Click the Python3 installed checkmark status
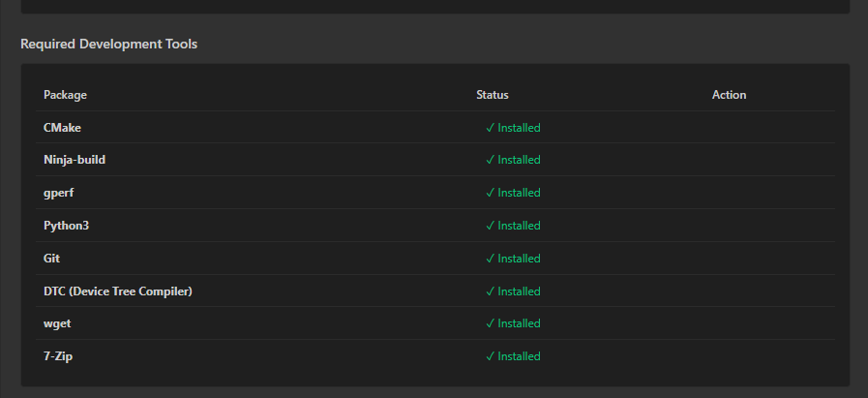Screen dimensions: 868x398 tap(513, 226)
